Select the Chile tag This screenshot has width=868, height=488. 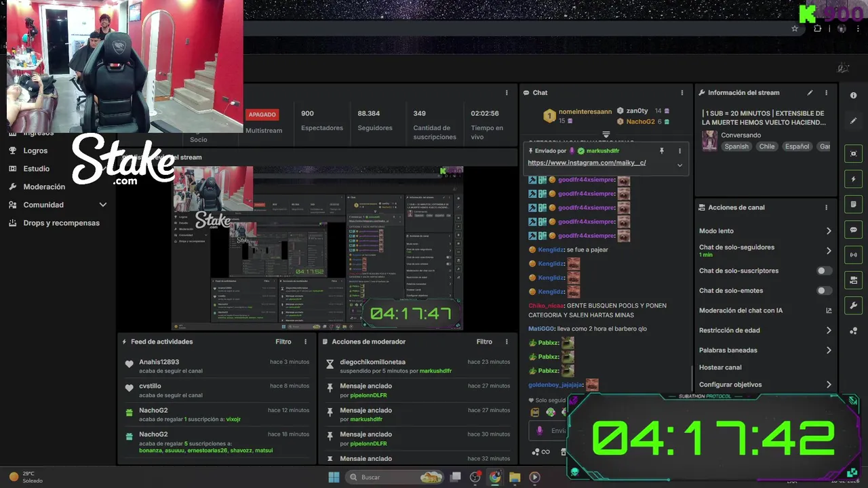tap(767, 146)
